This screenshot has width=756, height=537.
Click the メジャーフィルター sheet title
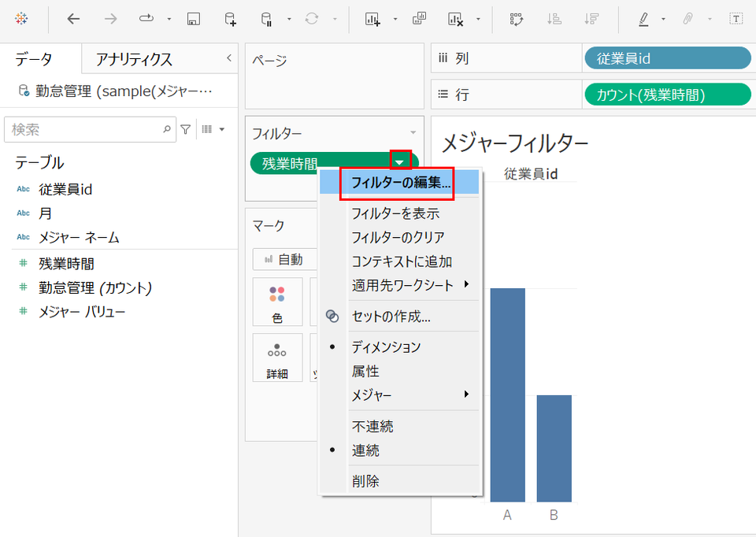tap(515, 143)
